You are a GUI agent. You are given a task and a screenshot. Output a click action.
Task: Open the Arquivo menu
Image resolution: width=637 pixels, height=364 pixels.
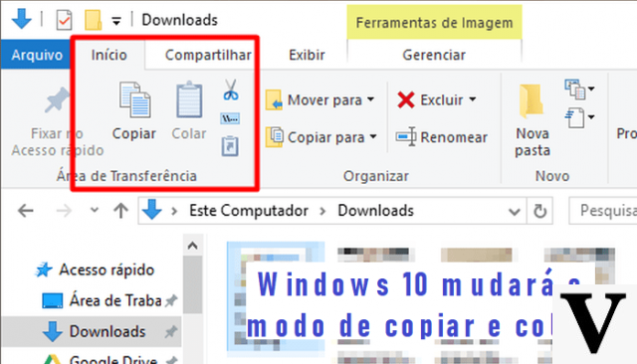click(37, 55)
